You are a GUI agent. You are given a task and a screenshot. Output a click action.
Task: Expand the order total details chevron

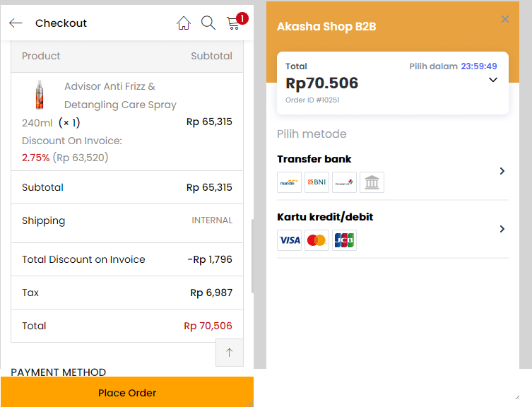493,80
